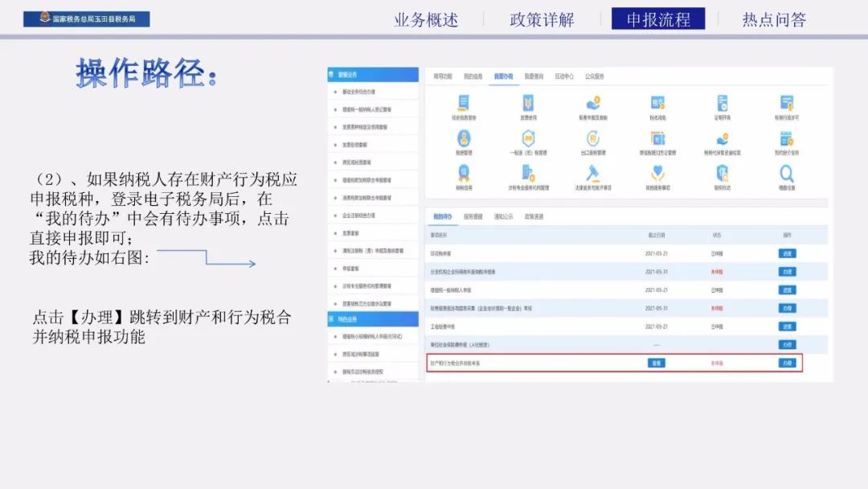Open the 法律追责与救济事项 gavel icon
The image size is (868, 489).
pos(593,174)
